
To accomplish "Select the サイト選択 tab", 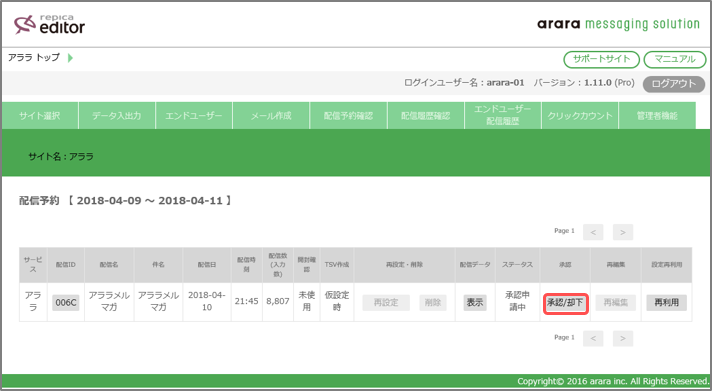I will pos(40,116).
